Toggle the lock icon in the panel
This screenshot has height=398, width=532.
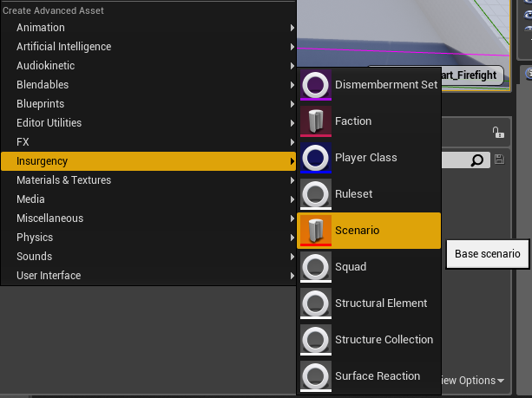tap(498, 133)
